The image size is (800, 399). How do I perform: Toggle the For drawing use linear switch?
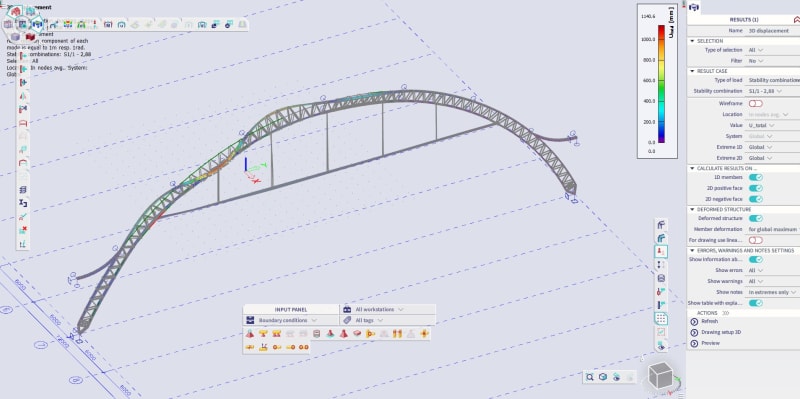click(x=756, y=240)
